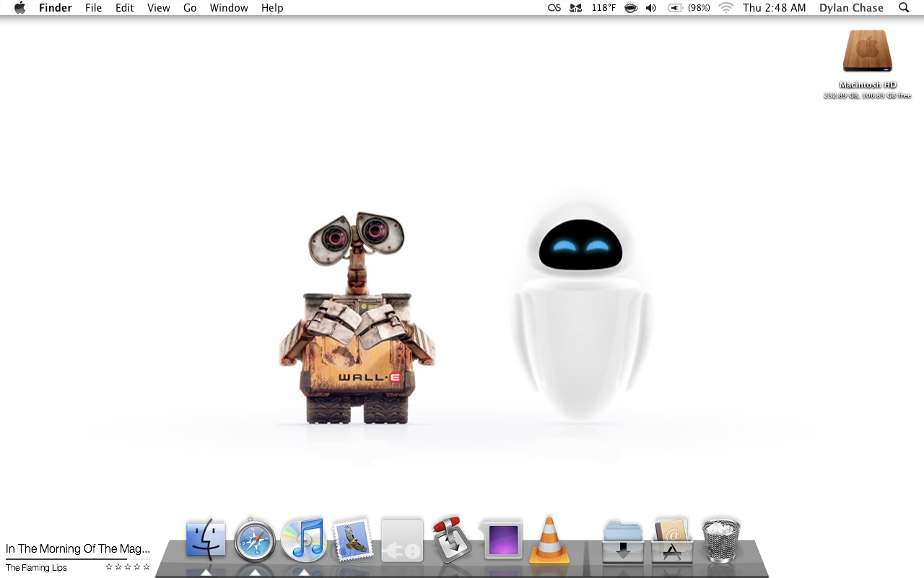This screenshot has width=924, height=578.
Task: Click the gray power plug Dock icon
Action: 402,540
